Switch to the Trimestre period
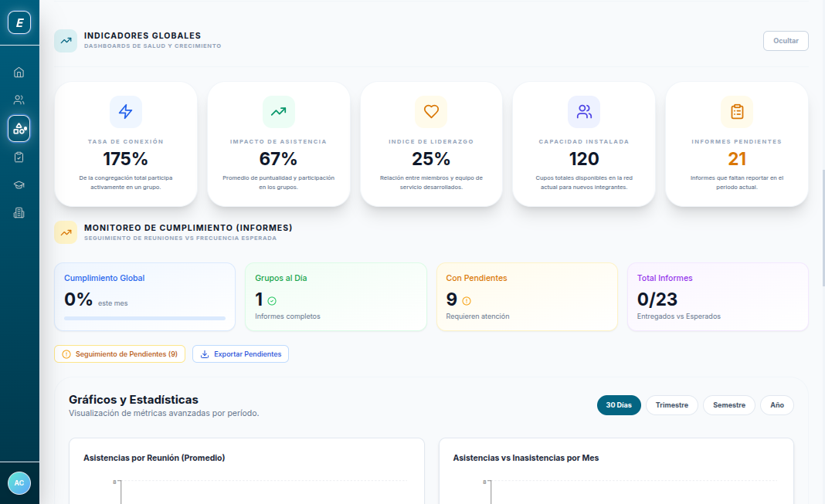Viewport: 825px width, 504px height. tap(671, 405)
